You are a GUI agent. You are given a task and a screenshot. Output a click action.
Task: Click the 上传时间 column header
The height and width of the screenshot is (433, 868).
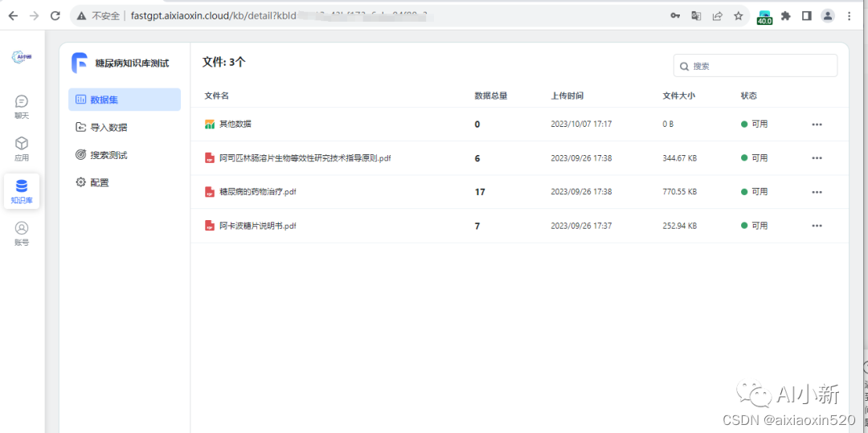(567, 96)
